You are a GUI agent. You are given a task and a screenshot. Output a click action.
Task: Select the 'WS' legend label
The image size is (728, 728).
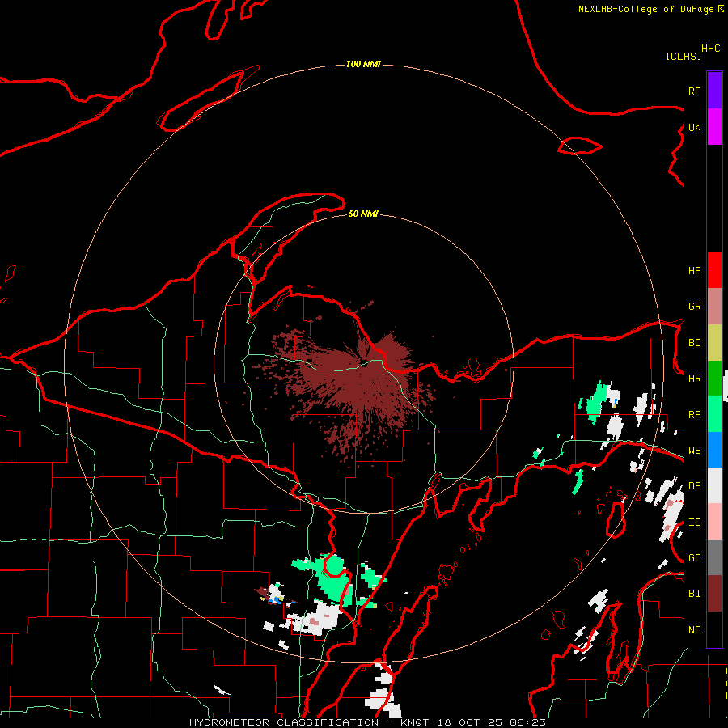694,451
